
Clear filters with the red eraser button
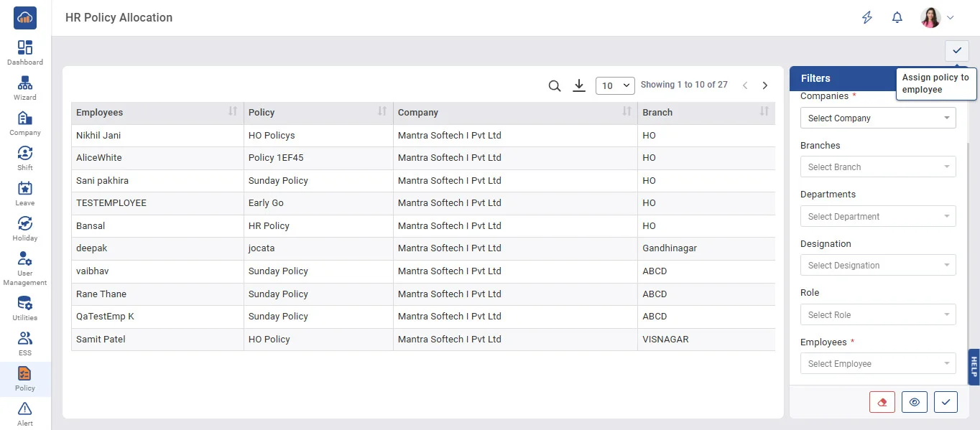[882, 402]
